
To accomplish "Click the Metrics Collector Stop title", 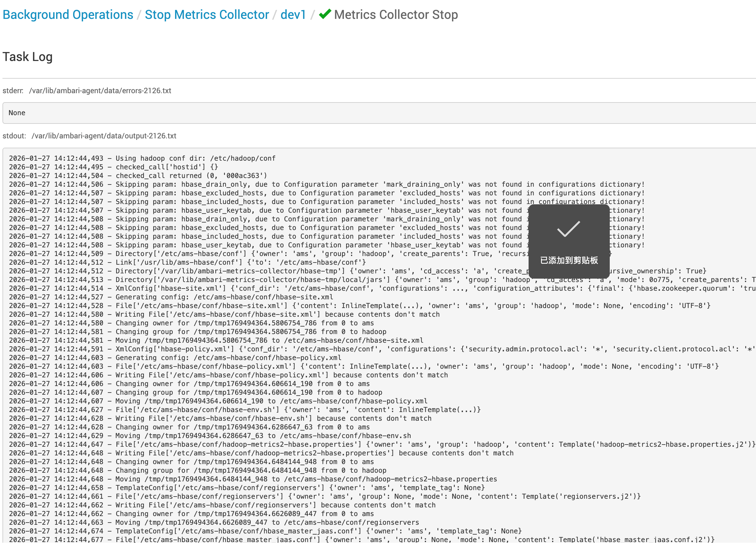I will (396, 15).
